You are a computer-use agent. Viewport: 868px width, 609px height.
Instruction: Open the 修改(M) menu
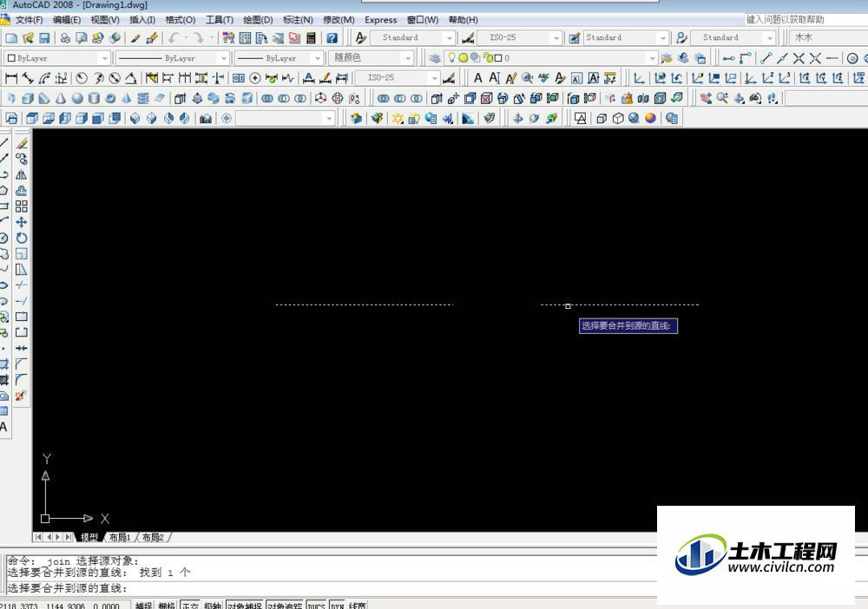339,20
